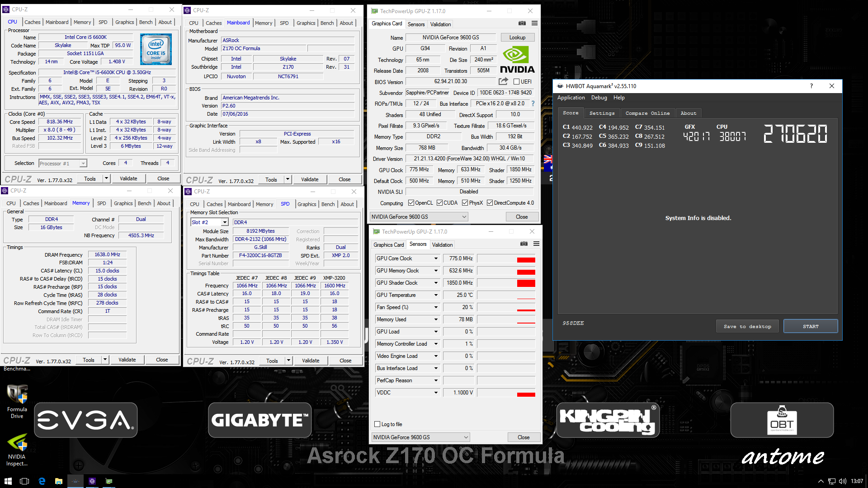Toggle the CUDA checkbox
Viewport: 868px width, 488px height.
tap(439, 203)
